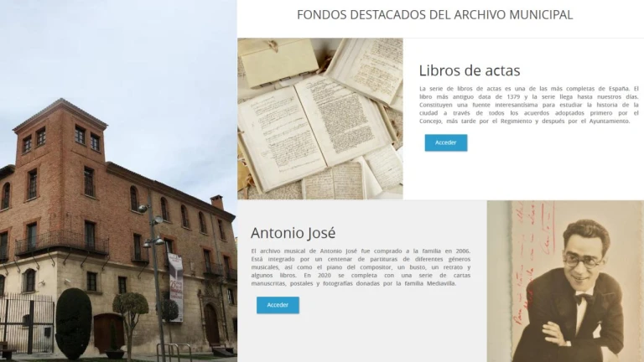Click the wrought-iron balcony on the building corner

coord(61,242)
